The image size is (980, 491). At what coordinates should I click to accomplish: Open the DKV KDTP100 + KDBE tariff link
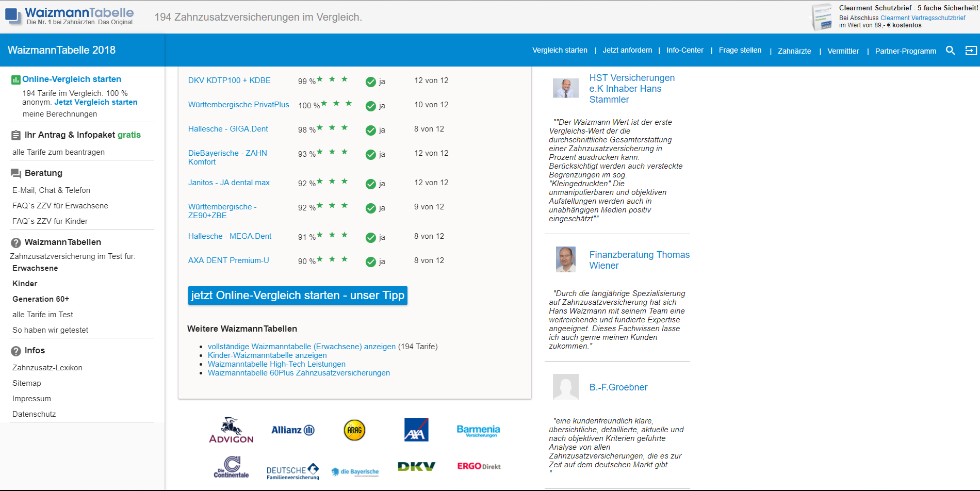tap(229, 80)
